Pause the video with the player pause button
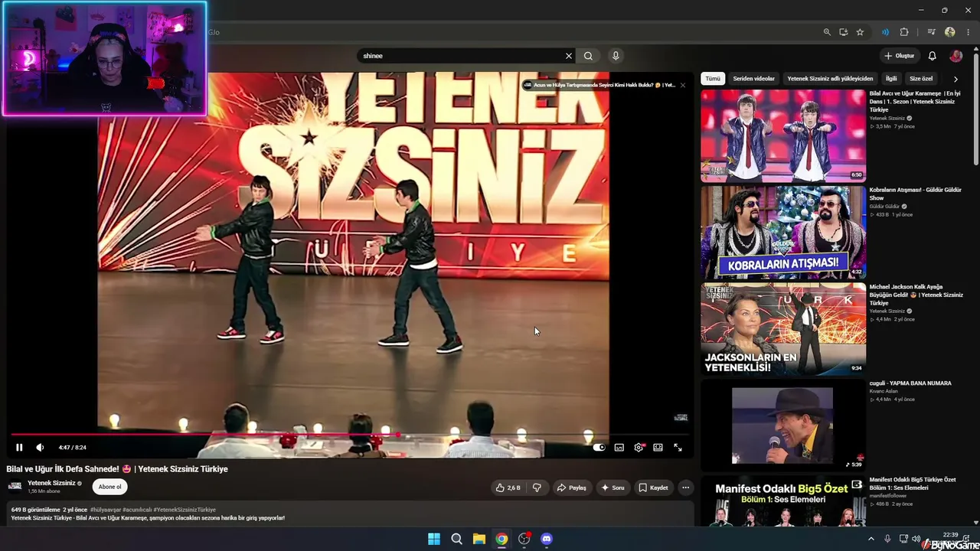 (x=19, y=448)
